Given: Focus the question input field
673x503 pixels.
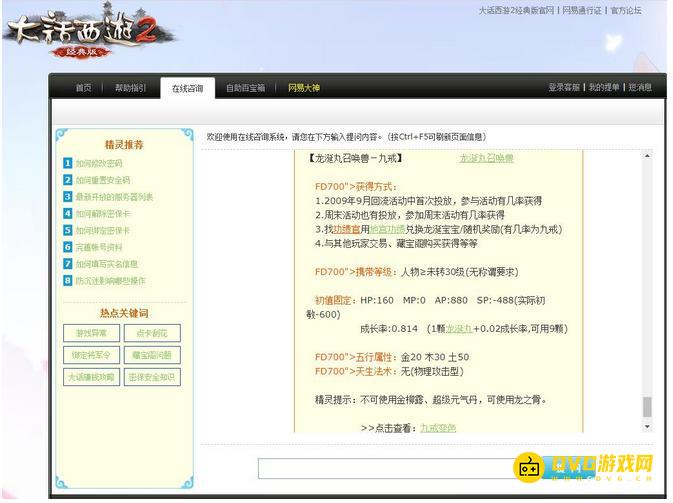Looking at the screenshot, I should click(386, 468).
